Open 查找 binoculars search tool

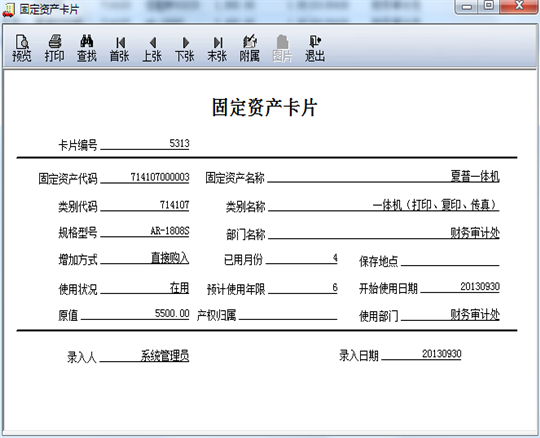click(x=86, y=48)
